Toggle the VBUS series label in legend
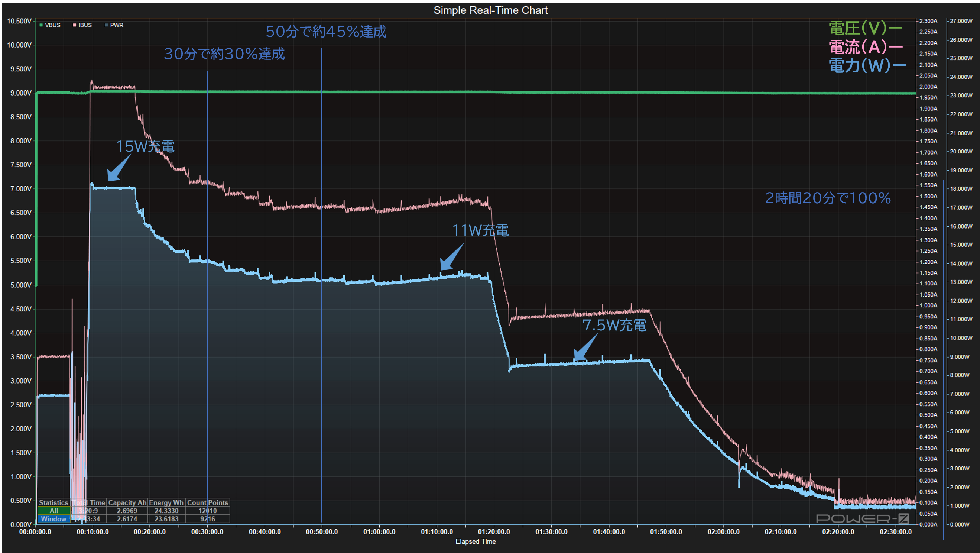The height and width of the screenshot is (553, 980). click(52, 25)
